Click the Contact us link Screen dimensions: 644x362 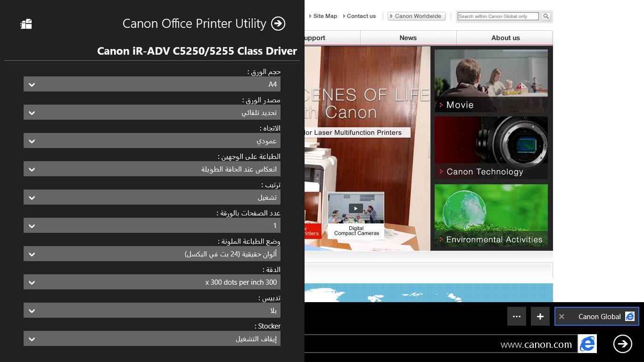361,16
